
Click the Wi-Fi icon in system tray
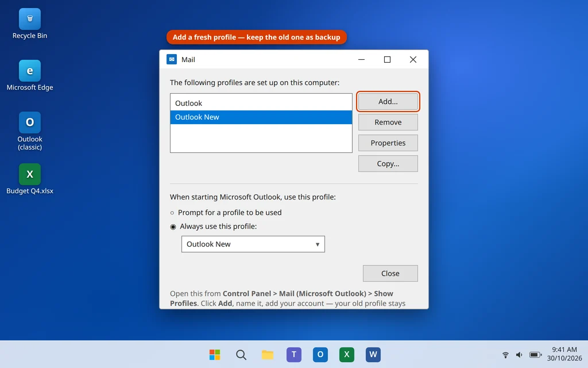point(505,354)
